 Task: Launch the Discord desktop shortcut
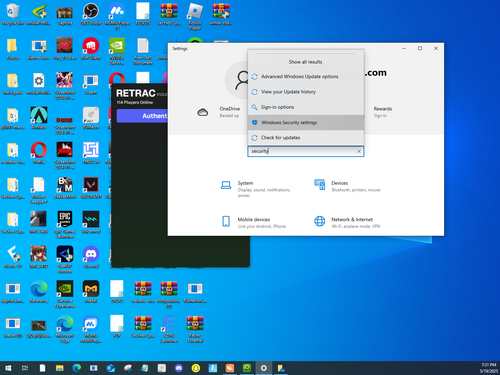coord(91,257)
